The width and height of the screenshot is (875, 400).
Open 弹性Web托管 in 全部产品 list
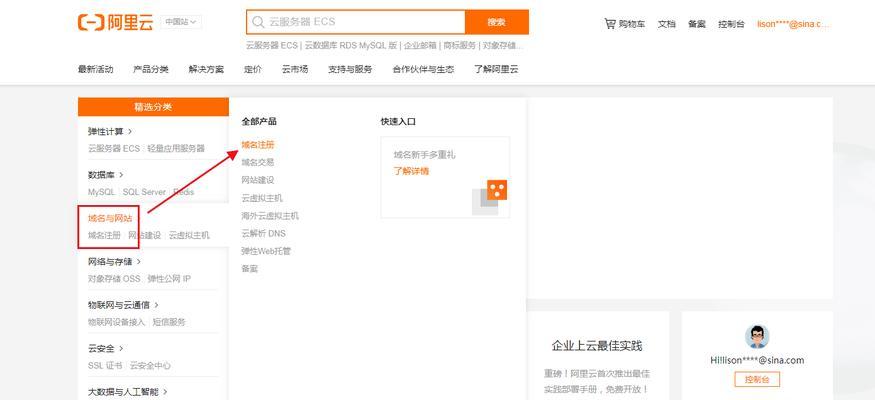click(266, 252)
